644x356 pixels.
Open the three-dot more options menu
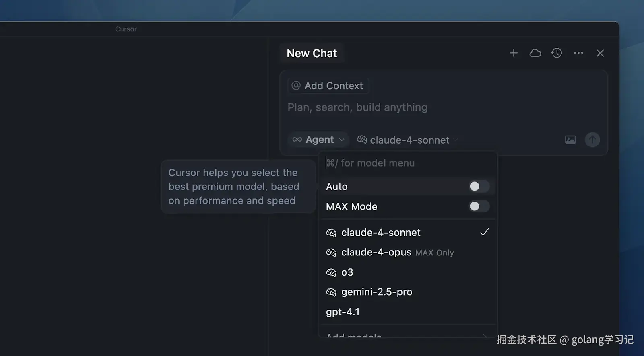point(578,53)
